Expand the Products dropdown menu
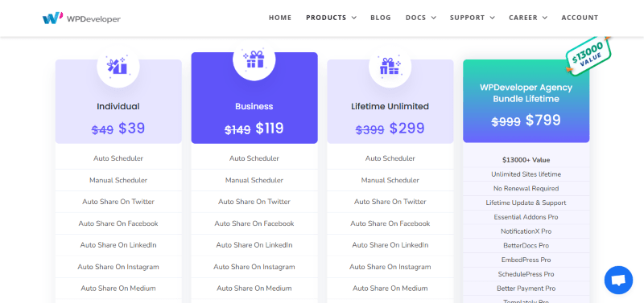Screen dimensions: 644x303 [331, 18]
